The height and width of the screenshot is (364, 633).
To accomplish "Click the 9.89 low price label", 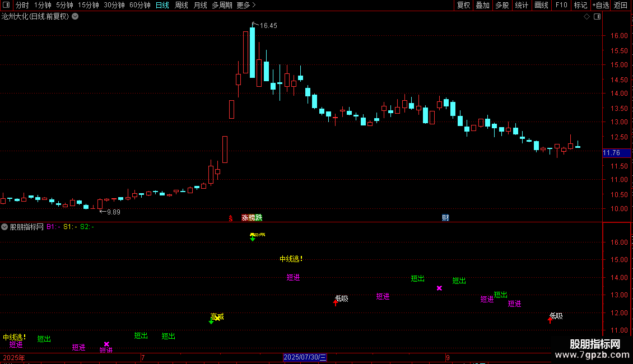I will click(114, 212).
